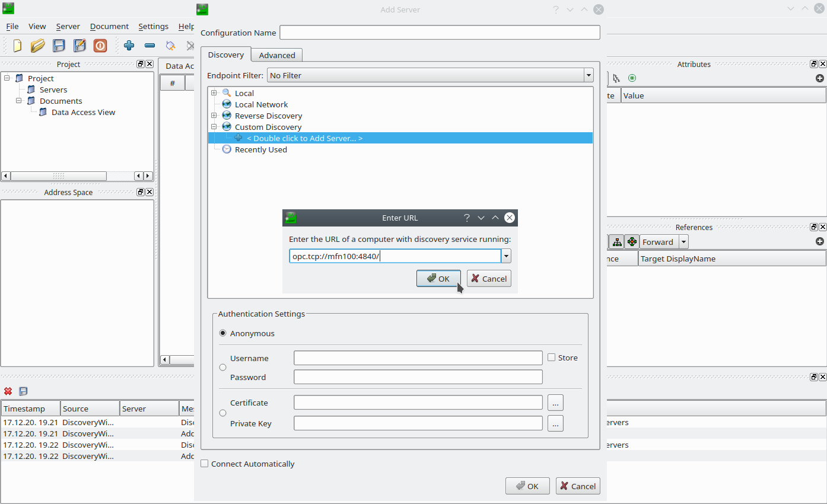Open the URL history dropdown arrow
This screenshot has width=827, height=504.
[507, 256]
